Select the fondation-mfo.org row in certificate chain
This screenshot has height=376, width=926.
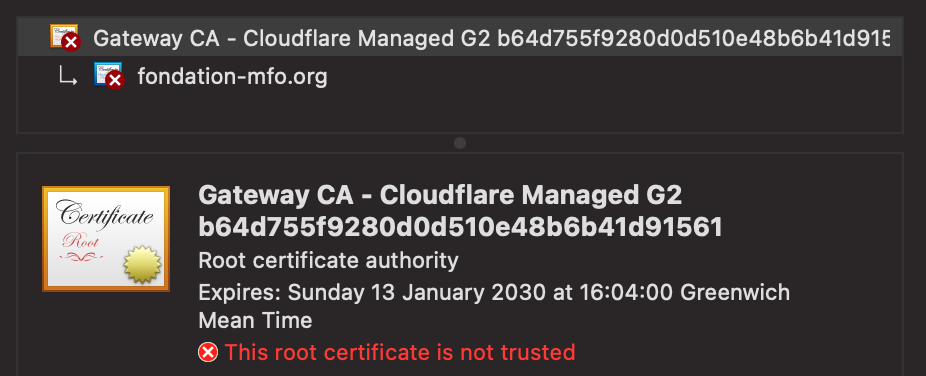click(460, 77)
